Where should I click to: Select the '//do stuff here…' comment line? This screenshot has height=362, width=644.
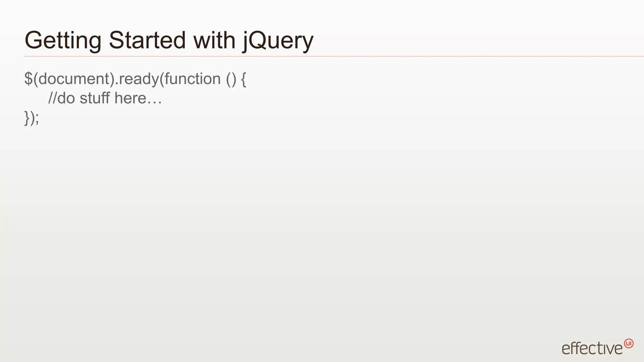tap(105, 98)
